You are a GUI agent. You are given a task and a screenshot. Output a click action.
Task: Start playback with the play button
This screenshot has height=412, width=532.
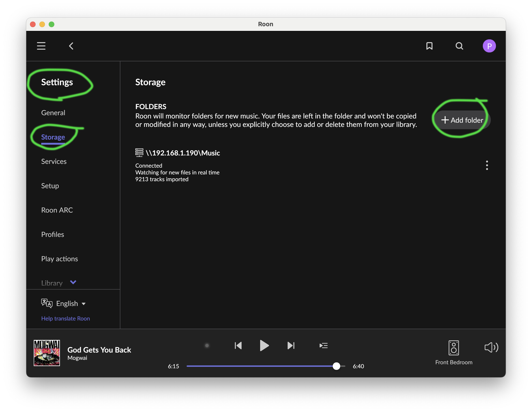tap(264, 345)
